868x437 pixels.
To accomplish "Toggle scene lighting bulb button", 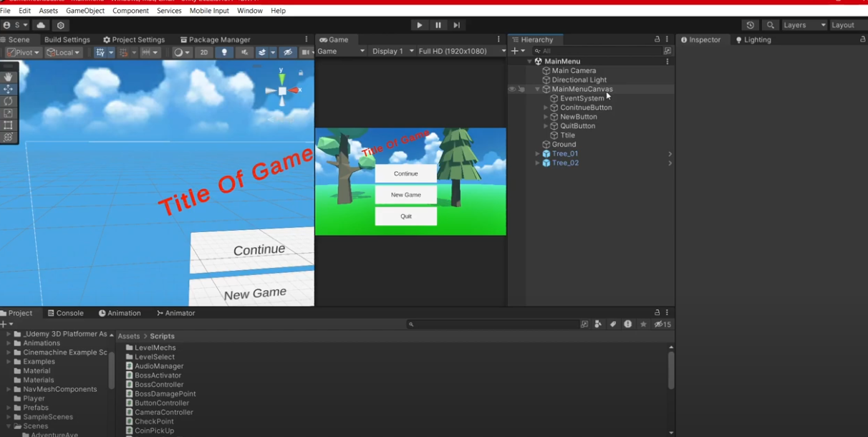I will [224, 52].
